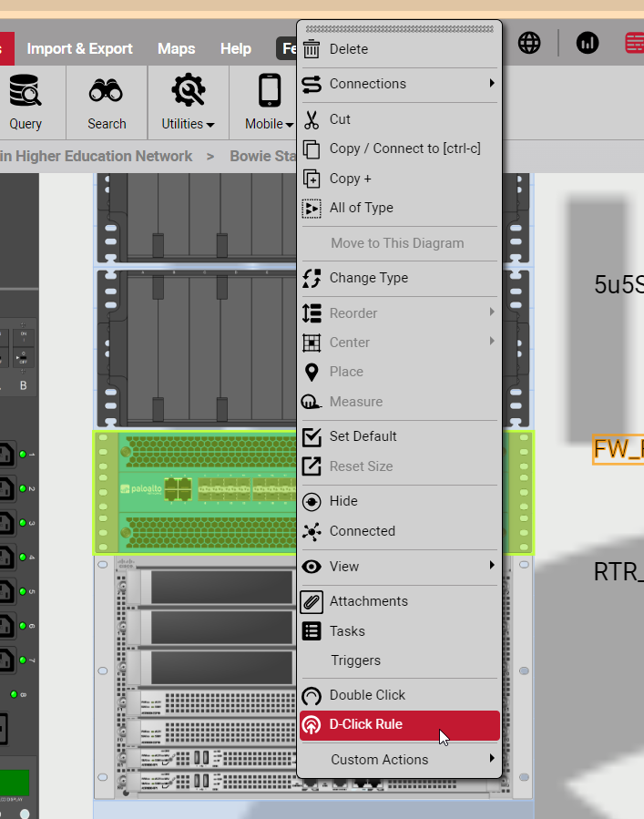Select the Cut scissors icon
644x819 pixels.
pos(312,119)
